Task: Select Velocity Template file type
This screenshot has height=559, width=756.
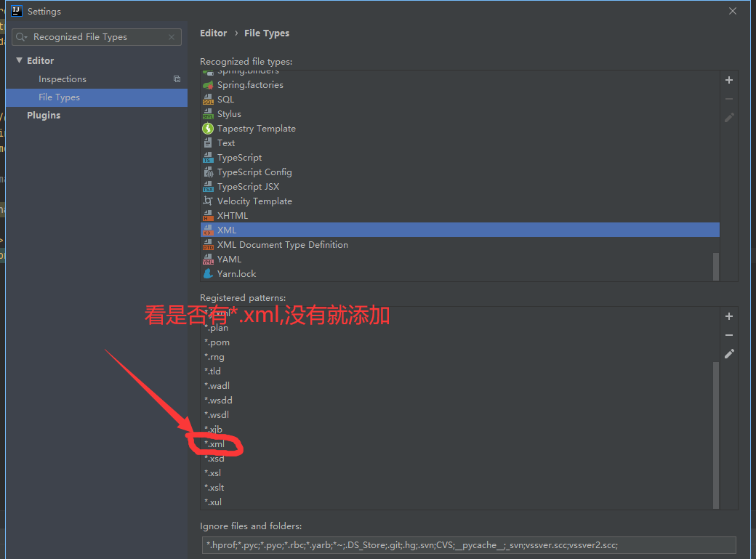Action: [460, 201]
